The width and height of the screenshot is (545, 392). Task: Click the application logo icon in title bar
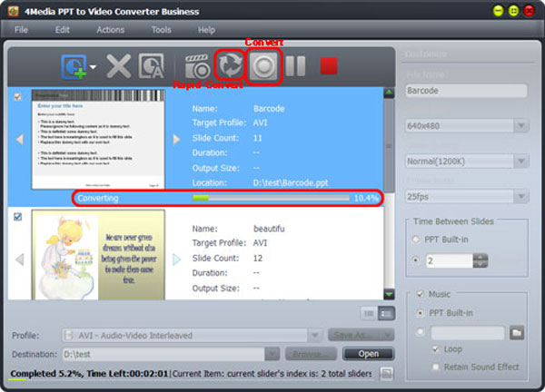pyautogui.click(x=14, y=11)
